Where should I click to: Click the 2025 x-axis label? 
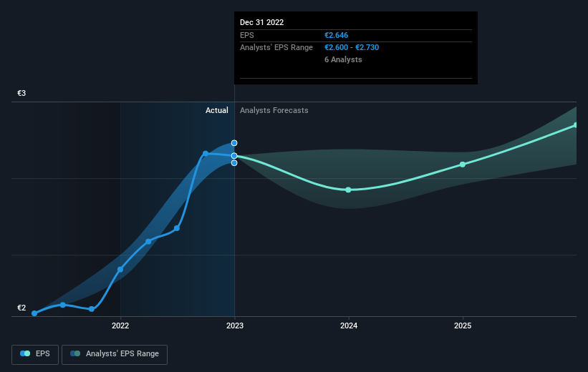pyautogui.click(x=463, y=325)
